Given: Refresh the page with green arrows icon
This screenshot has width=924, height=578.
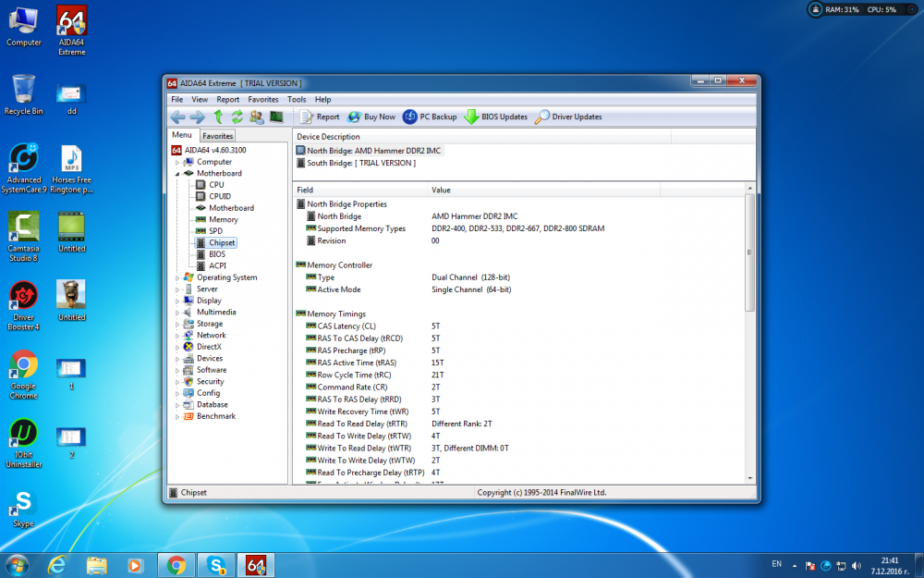Looking at the screenshot, I should coord(237,117).
